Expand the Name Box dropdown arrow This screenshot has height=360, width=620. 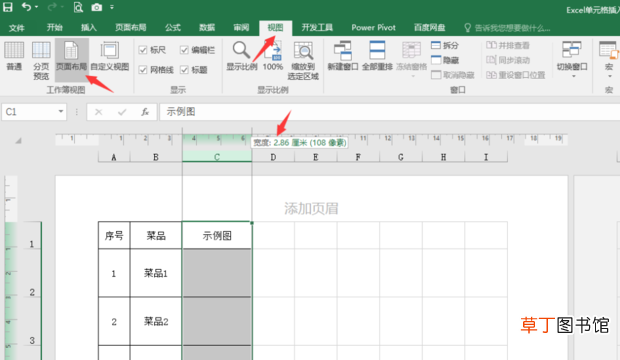tap(60, 112)
